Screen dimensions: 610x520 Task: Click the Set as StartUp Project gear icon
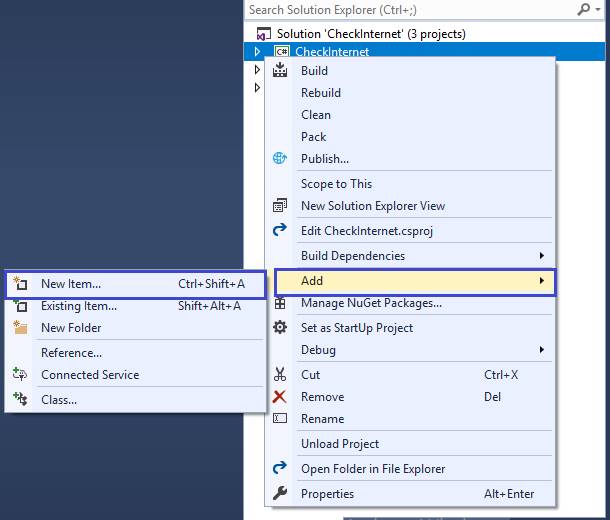(x=280, y=327)
